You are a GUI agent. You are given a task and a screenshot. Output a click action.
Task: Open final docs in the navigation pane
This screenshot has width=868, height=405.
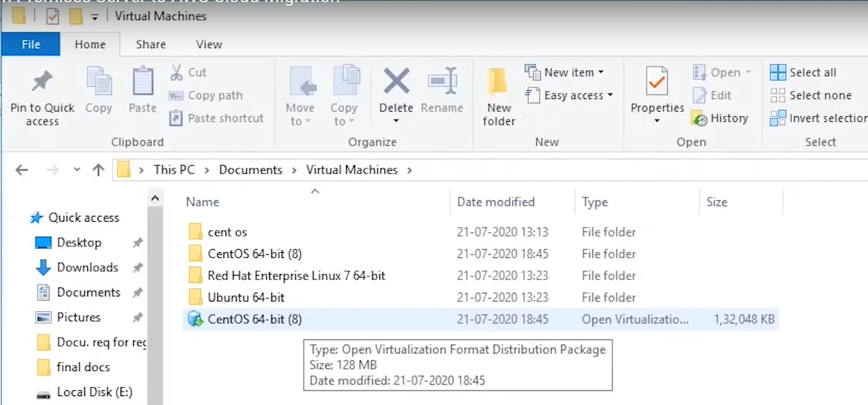(74, 367)
